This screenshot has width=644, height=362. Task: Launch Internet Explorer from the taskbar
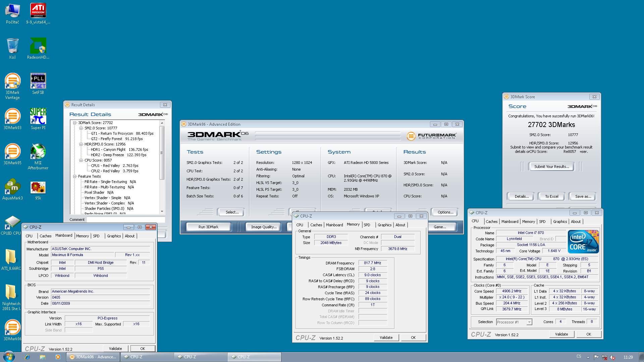28,357
